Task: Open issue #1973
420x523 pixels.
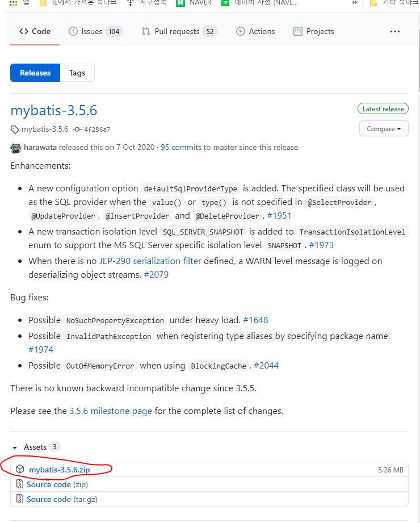Action: (321, 245)
